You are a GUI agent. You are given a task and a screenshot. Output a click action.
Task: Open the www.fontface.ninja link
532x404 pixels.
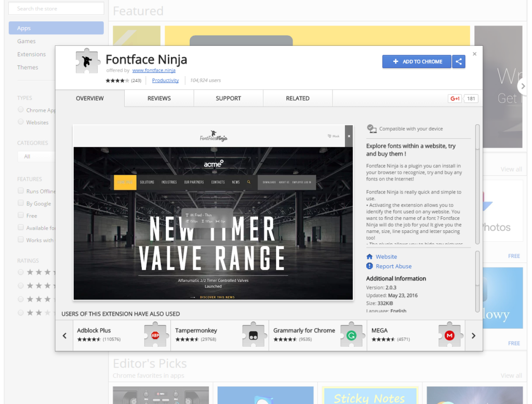pos(154,70)
